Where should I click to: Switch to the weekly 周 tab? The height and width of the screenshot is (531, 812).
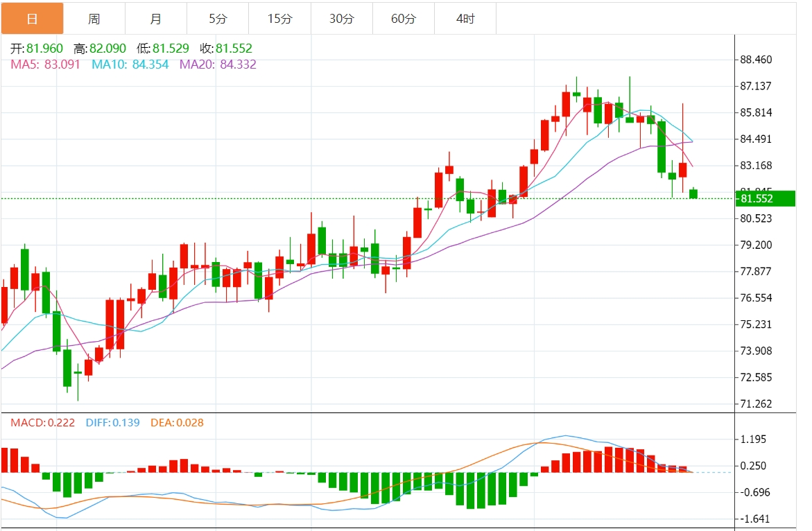point(94,19)
